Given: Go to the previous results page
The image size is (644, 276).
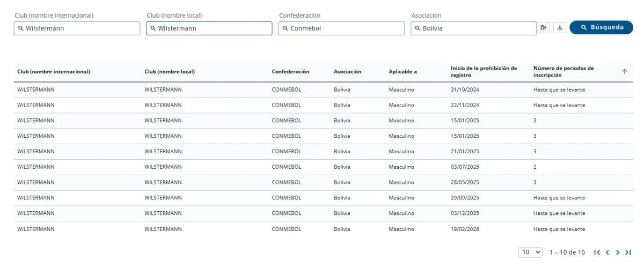Looking at the screenshot, I should click(x=608, y=252).
